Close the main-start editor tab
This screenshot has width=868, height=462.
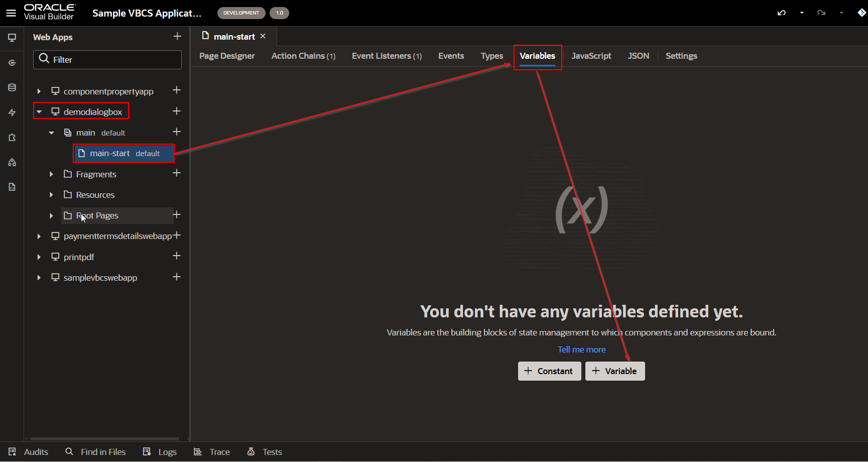click(x=263, y=36)
